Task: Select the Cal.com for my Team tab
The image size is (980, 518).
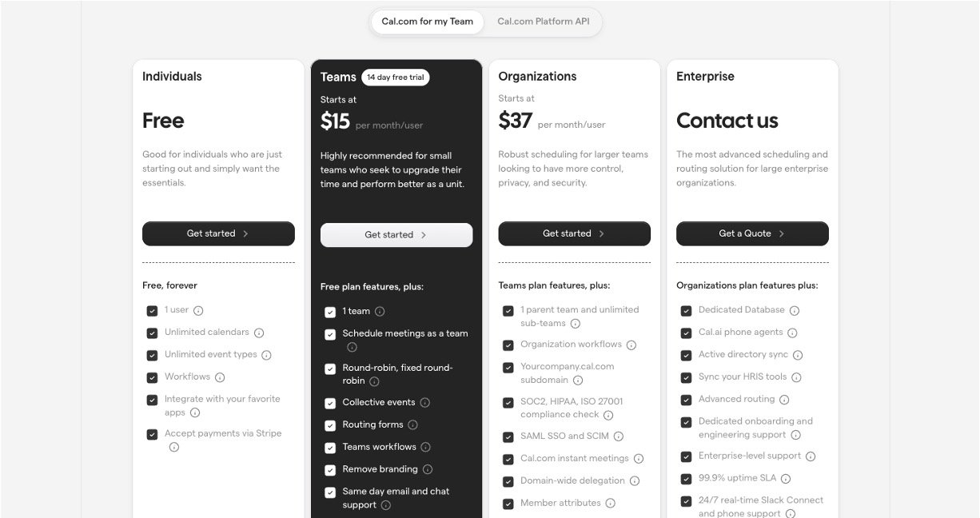Action: [427, 22]
